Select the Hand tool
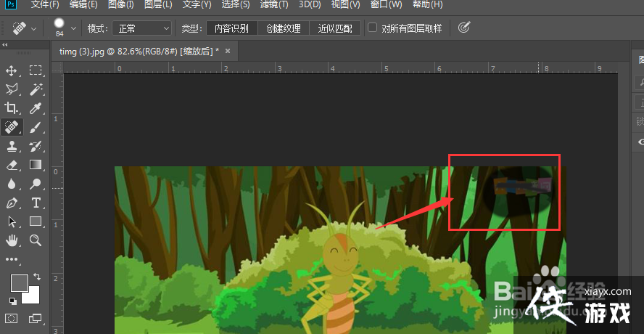The width and height of the screenshot is (644, 334). 12,240
